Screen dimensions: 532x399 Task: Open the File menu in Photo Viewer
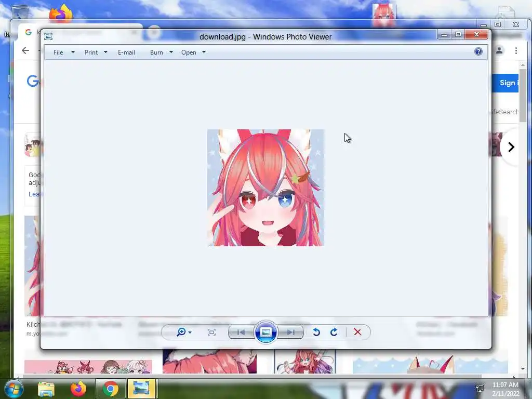pyautogui.click(x=58, y=52)
